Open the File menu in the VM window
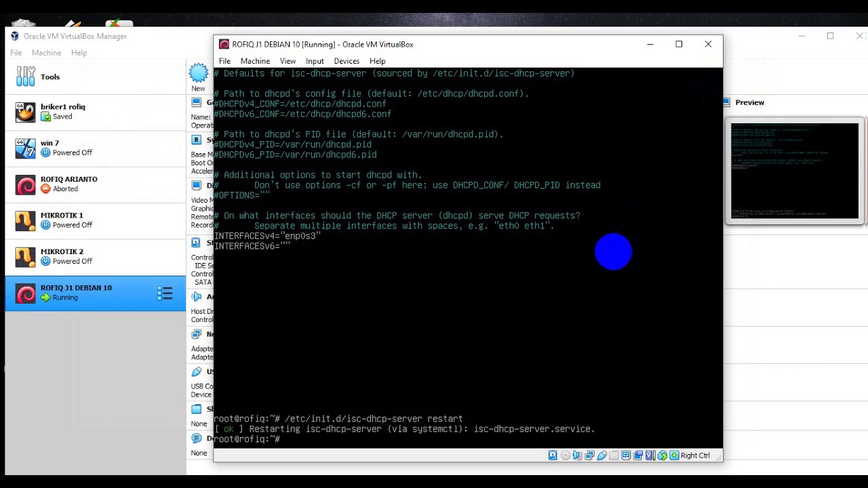The width and height of the screenshot is (868, 488). [224, 61]
